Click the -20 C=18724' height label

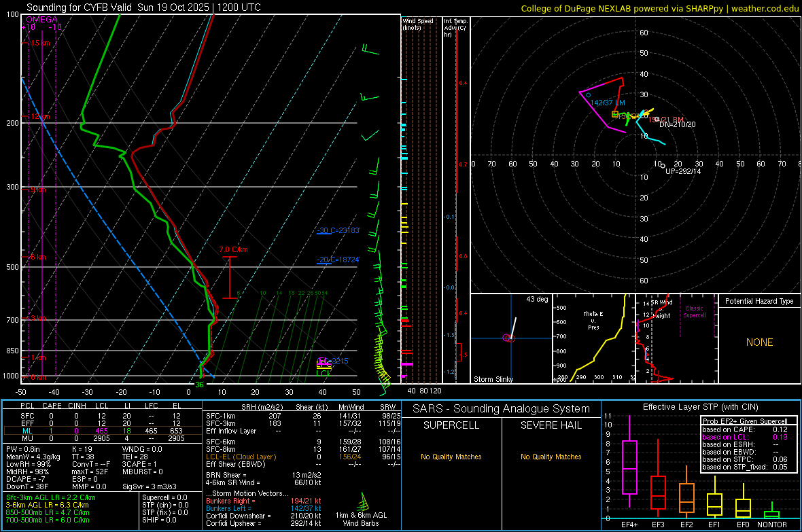[338, 260]
